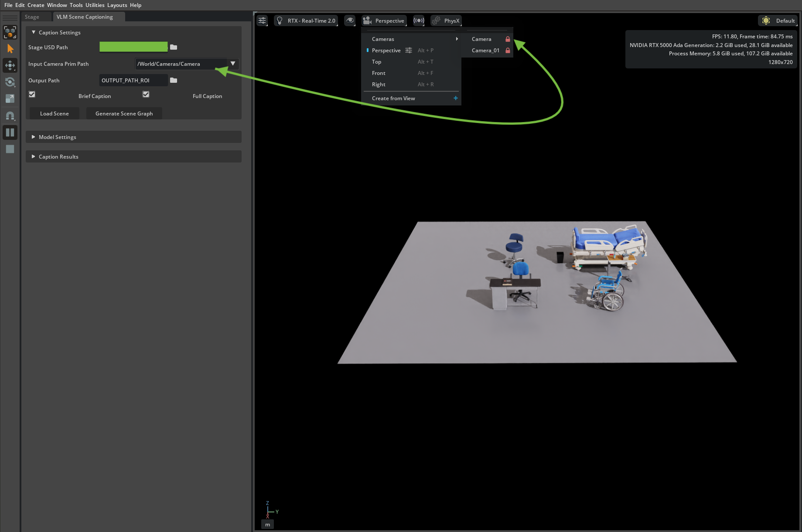Click inside the Output Path field
This screenshot has height=532, width=802.
pyautogui.click(x=133, y=80)
